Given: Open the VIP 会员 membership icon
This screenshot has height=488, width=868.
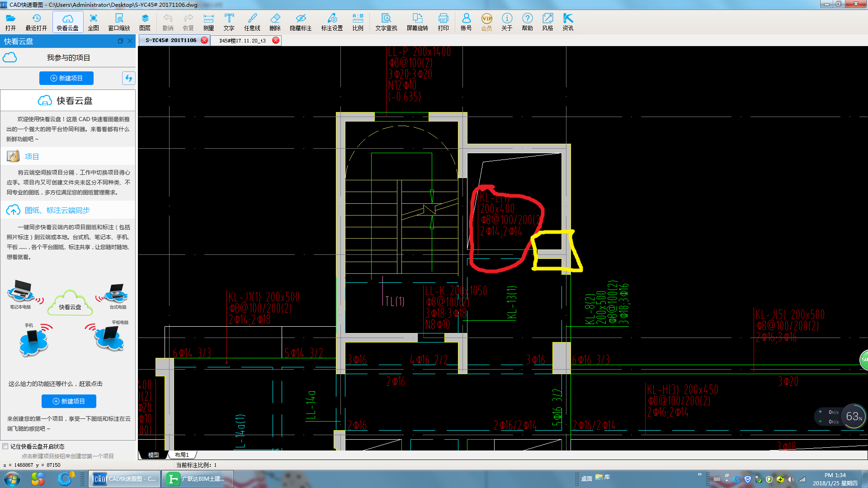Looking at the screenshot, I should point(486,22).
